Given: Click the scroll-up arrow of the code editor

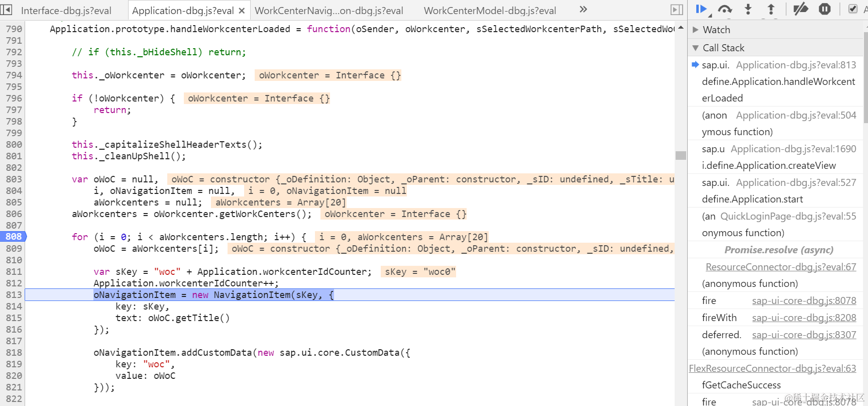Looking at the screenshot, I should (x=681, y=28).
